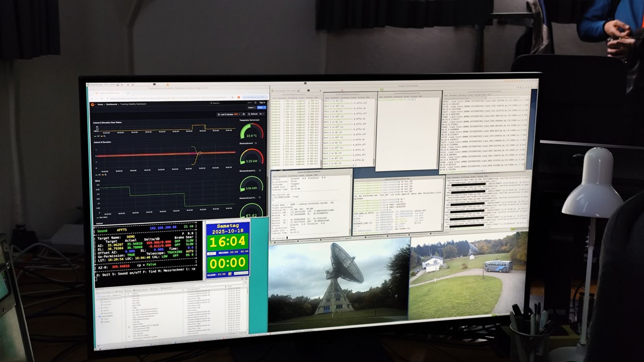Open the Export dropdown in Grafana
The width and height of the screenshot is (644, 362).
251,108
